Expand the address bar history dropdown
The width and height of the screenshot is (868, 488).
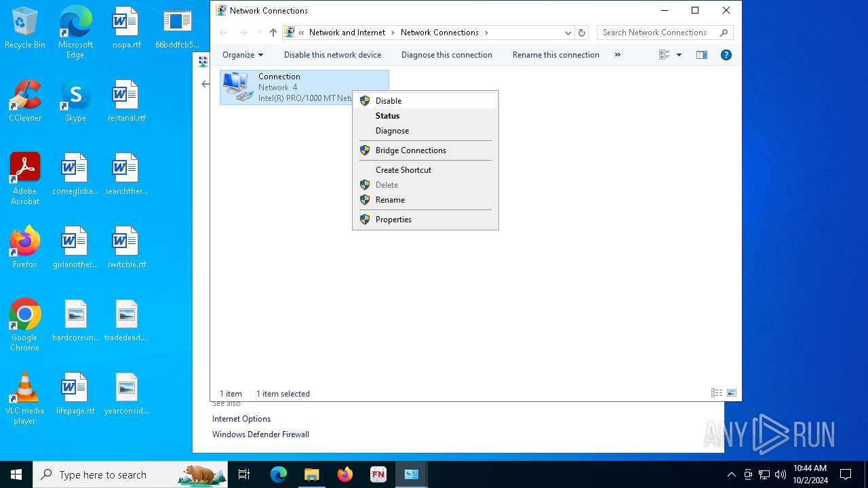(568, 33)
